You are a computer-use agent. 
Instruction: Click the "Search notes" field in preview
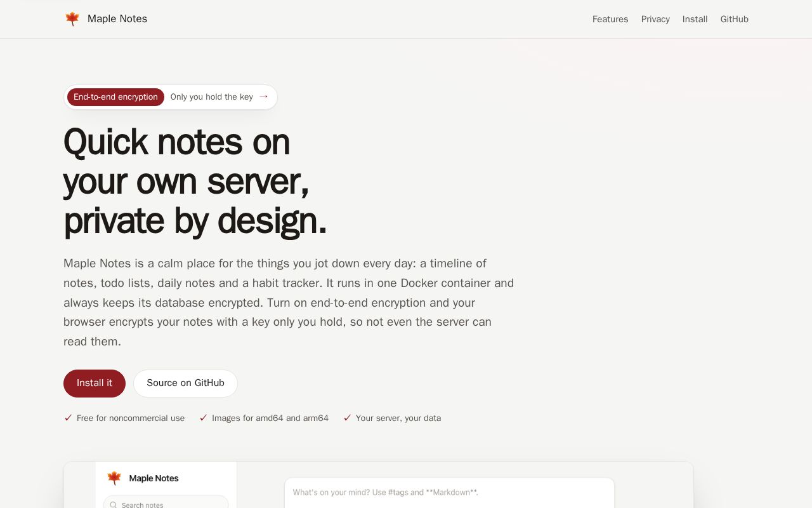(166, 502)
